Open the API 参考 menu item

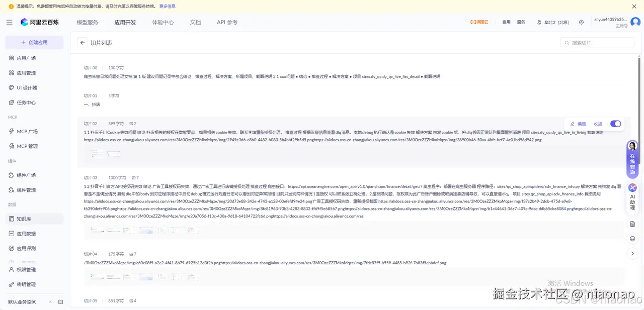click(x=226, y=22)
